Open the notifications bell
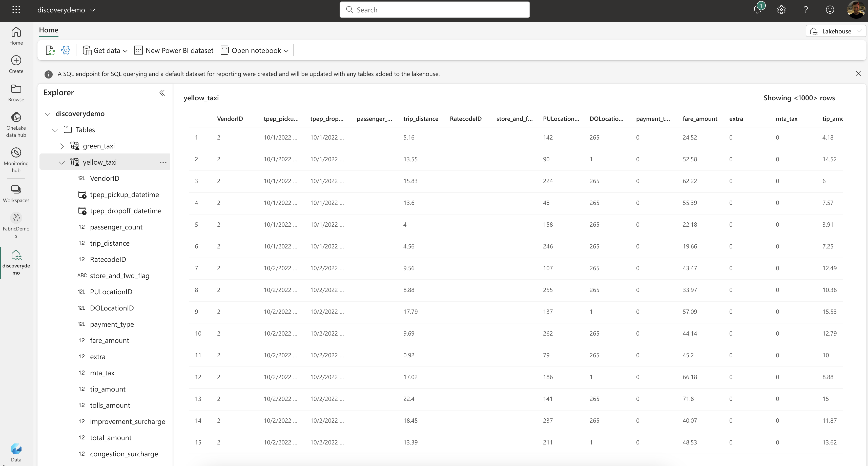Image resolution: width=868 pixels, height=466 pixels. coord(757,10)
